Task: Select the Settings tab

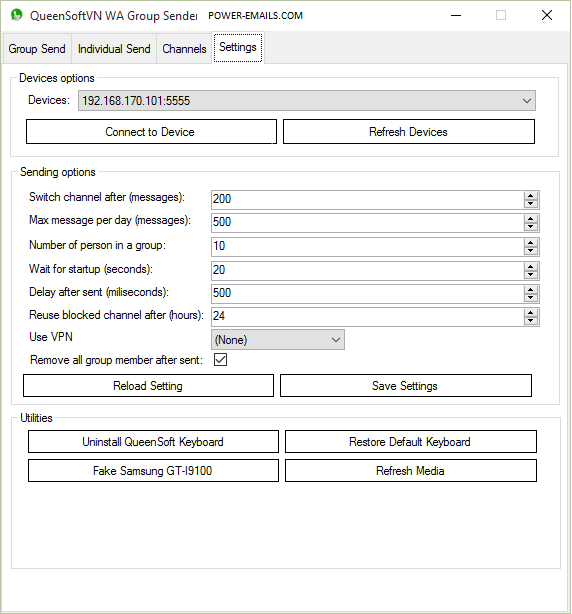Action: click(238, 47)
